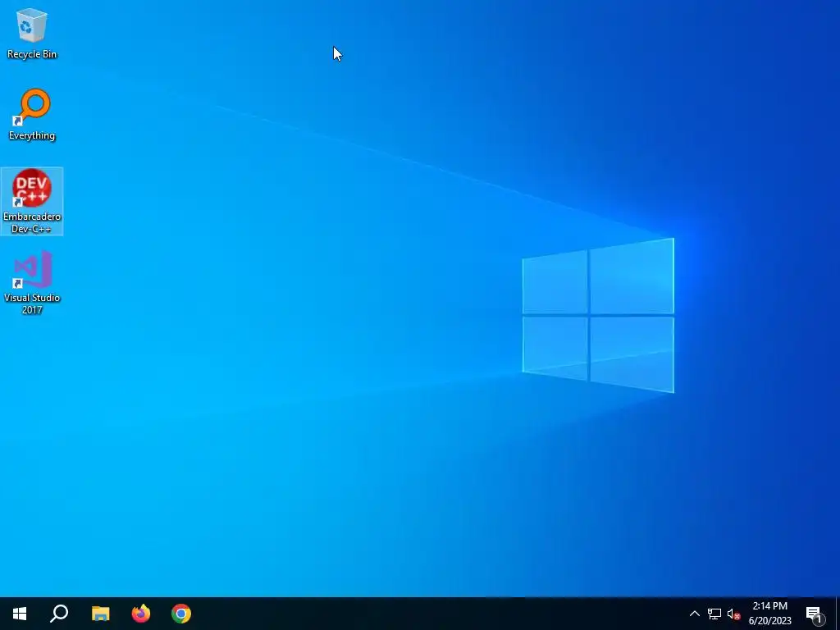Open the Action Center notifications icon
Screen dimensions: 840x630
click(x=815, y=614)
